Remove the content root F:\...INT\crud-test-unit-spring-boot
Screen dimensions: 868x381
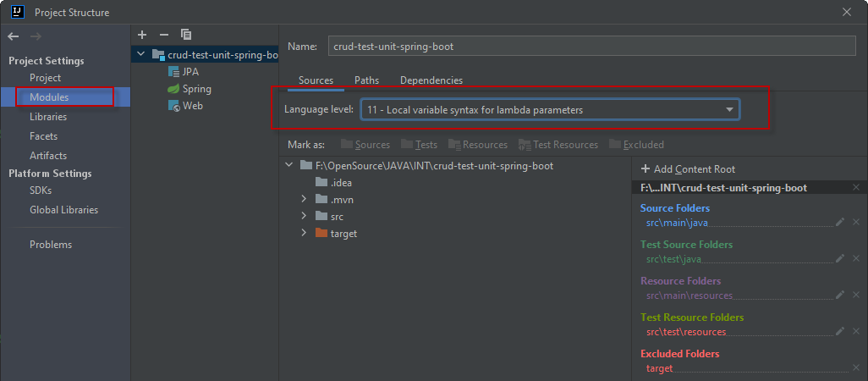point(856,188)
